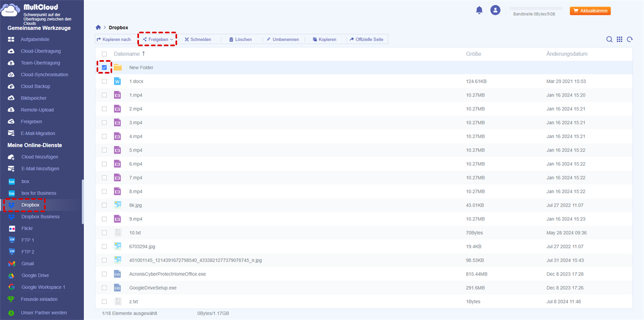The image size is (644, 320).
Task: Open the notification bell
Action: tap(479, 10)
